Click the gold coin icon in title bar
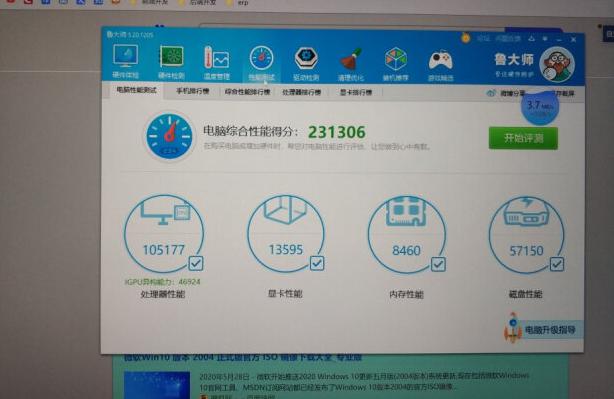Screen dimensions: 614x399 (465, 38)
